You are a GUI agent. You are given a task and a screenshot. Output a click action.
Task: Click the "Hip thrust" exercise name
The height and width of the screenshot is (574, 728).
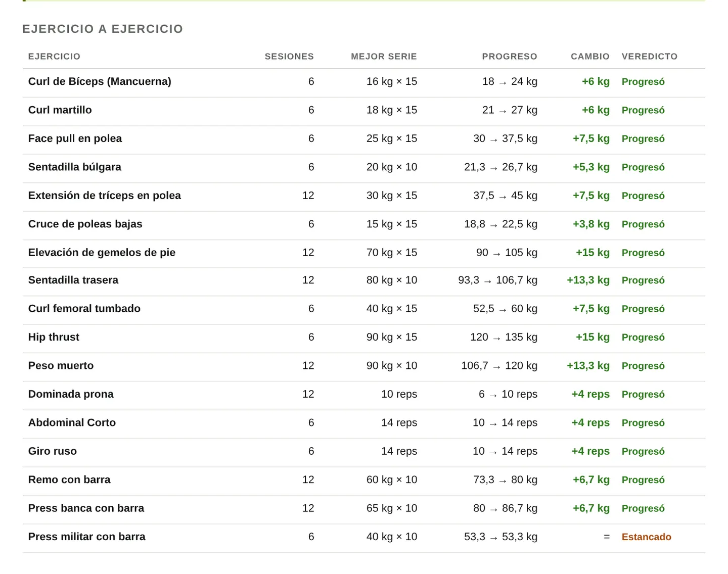pos(54,337)
